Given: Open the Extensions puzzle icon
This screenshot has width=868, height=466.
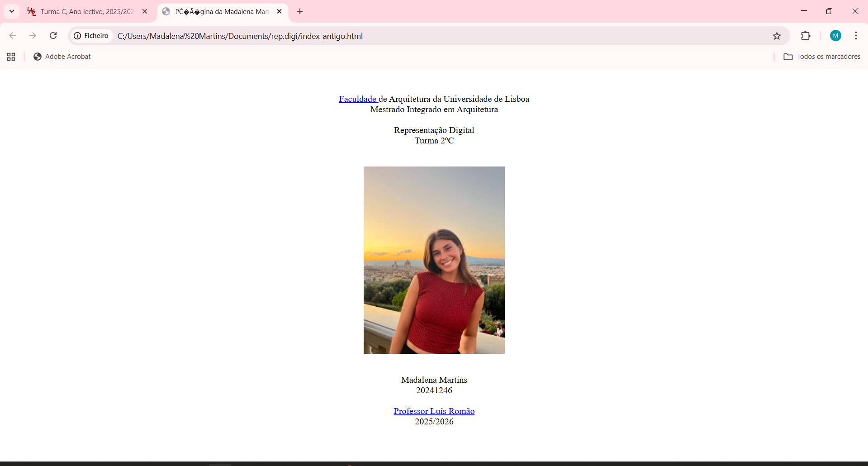Looking at the screenshot, I should coord(806,36).
